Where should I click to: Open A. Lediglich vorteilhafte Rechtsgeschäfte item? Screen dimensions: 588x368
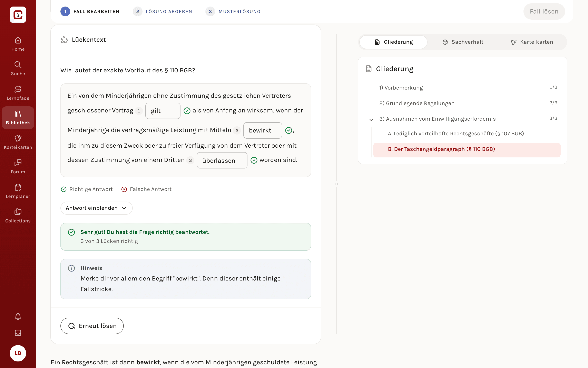[456, 134]
